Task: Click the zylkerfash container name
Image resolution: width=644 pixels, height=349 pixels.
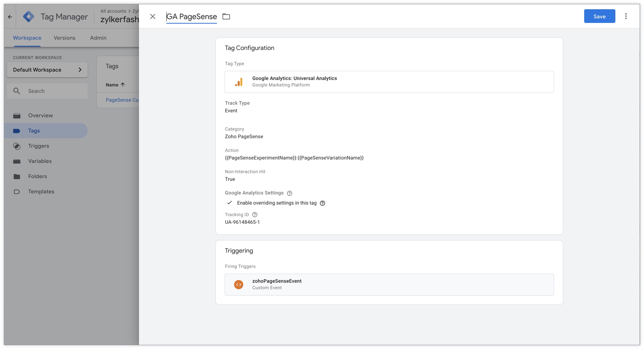Action: [x=120, y=20]
